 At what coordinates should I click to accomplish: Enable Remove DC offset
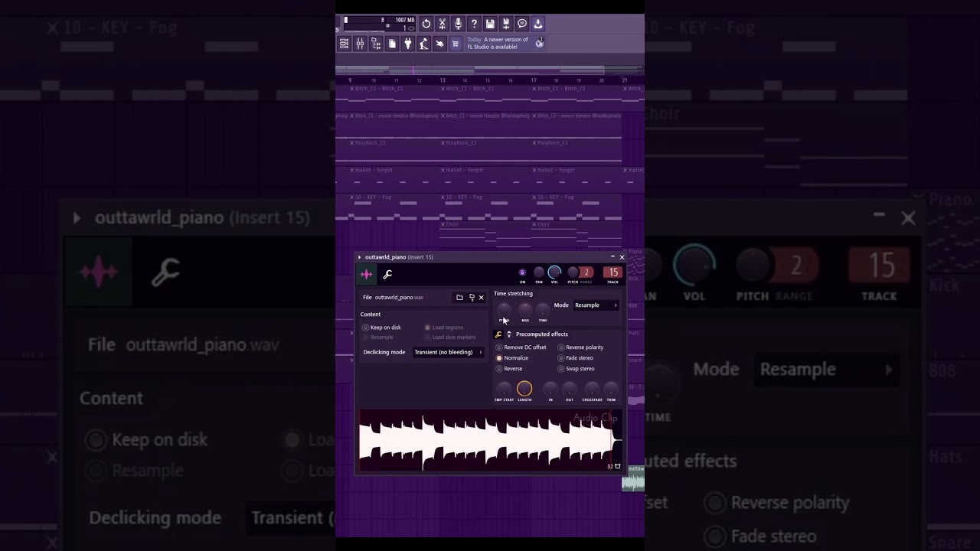coord(521,347)
